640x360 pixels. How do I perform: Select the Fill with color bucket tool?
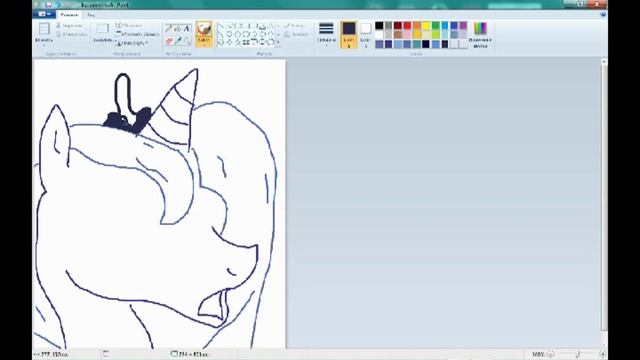coord(178,29)
